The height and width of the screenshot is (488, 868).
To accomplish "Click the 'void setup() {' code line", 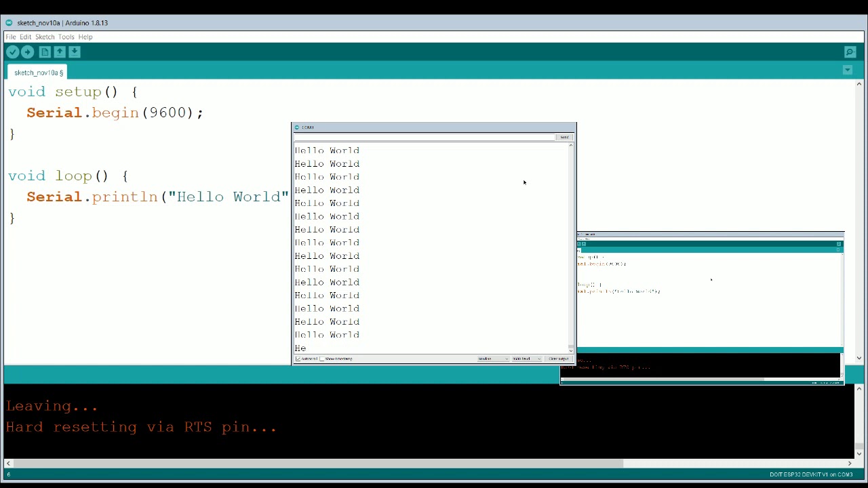I will 73,91.
